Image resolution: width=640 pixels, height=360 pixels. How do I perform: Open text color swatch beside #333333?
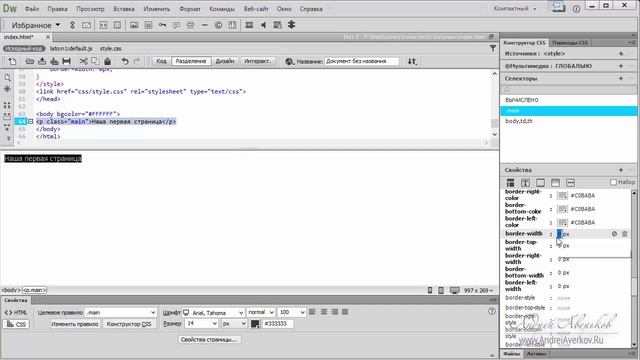point(255,324)
